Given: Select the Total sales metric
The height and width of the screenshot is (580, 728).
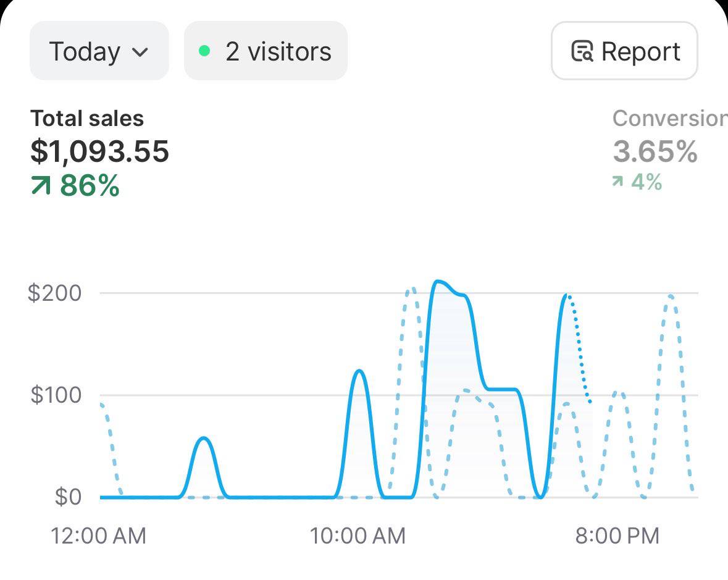Looking at the screenshot, I should (x=87, y=119).
